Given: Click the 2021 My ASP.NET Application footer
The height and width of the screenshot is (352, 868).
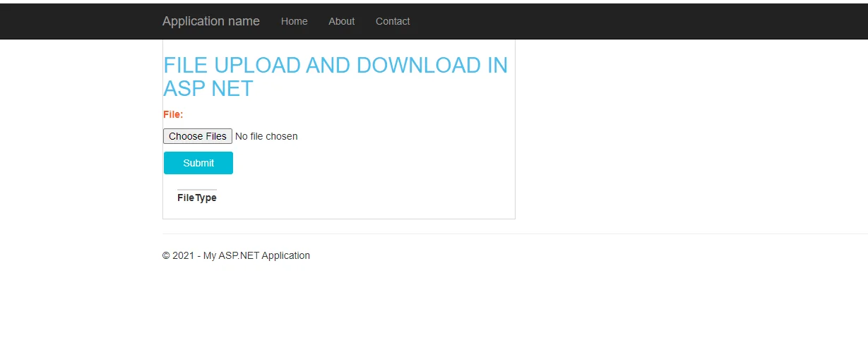Looking at the screenshot, I should tap(236, 255).
